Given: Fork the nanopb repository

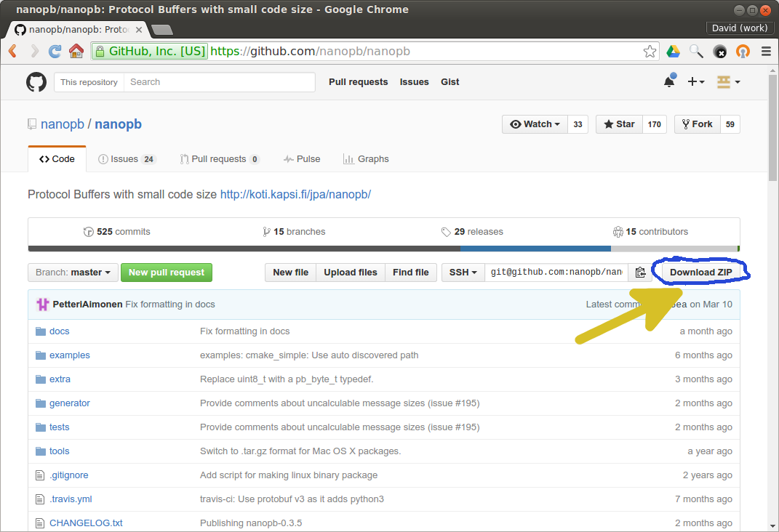Looking at the screenshot, I should [x=698, y=124].
